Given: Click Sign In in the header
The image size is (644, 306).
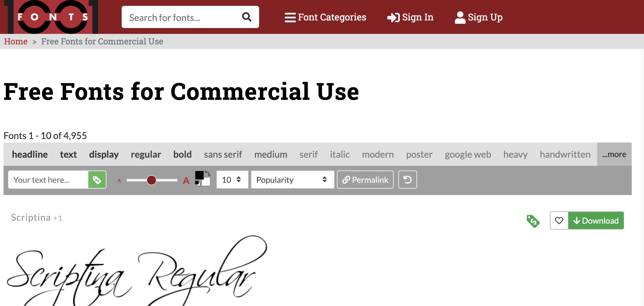Looking at the screenshot, I should click(410, 17).
